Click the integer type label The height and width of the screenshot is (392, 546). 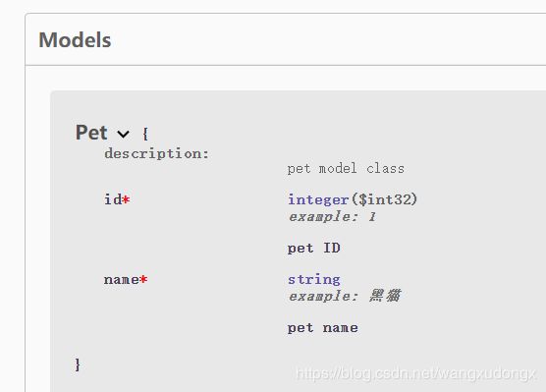click(x=318, y=200)
